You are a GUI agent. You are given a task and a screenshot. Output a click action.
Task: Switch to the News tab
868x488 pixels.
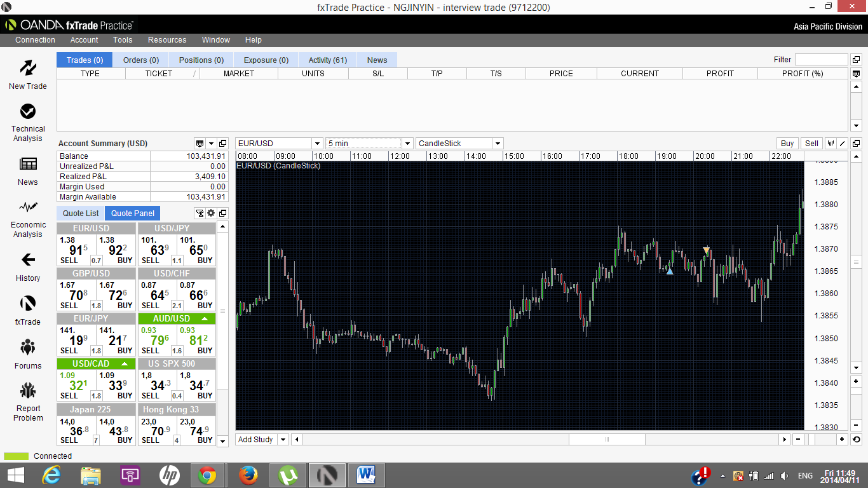pyautogui.click(x=377, y=60)
